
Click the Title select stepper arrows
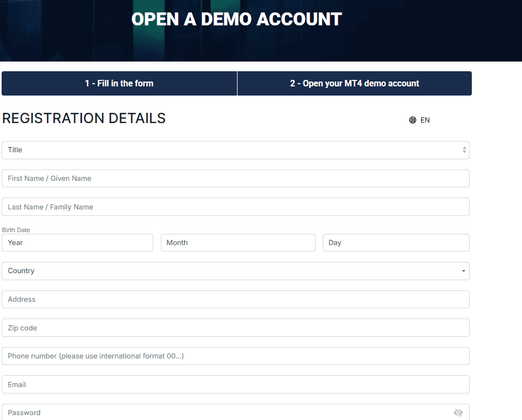tap(464, 150)
